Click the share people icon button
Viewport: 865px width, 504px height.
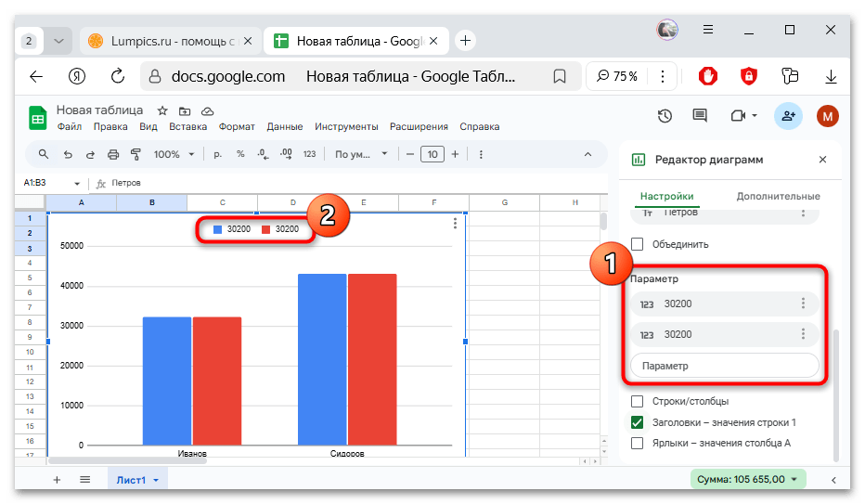(788, 116)
